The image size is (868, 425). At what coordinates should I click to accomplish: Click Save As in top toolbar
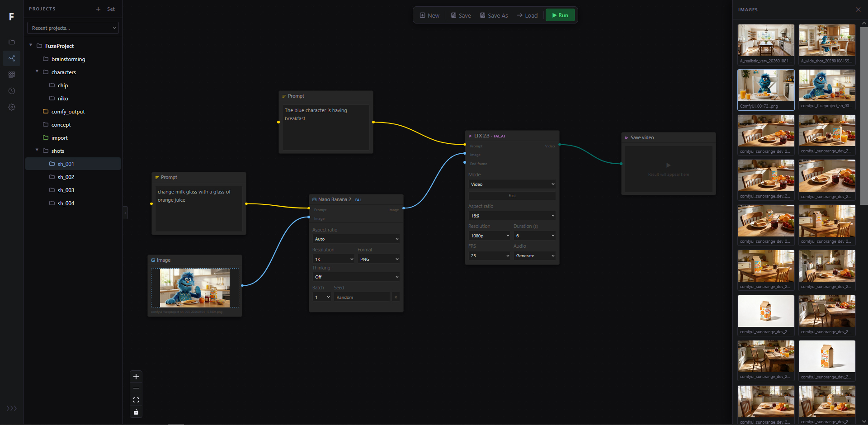[x=494, y=15]
